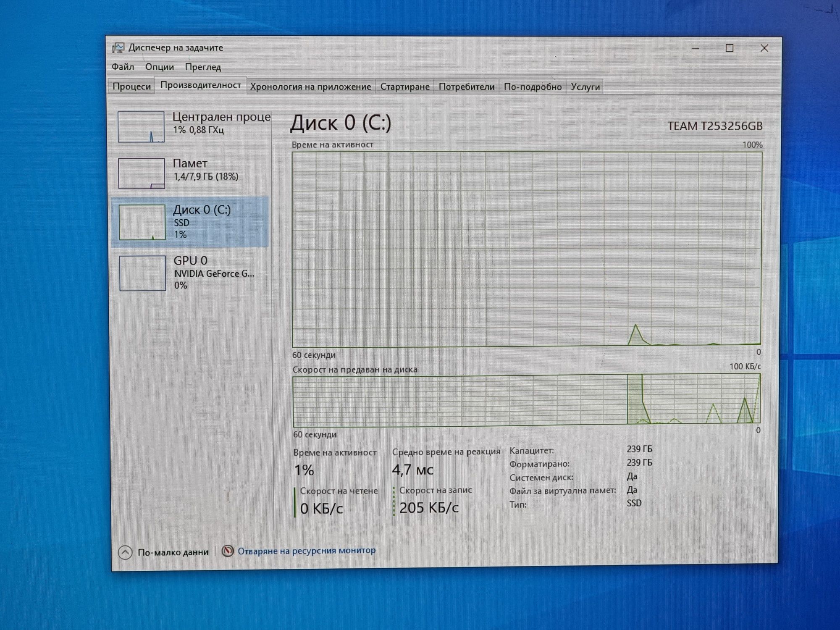Click the Форматирано label
The image size is (840, 630).
coord(540,464)
